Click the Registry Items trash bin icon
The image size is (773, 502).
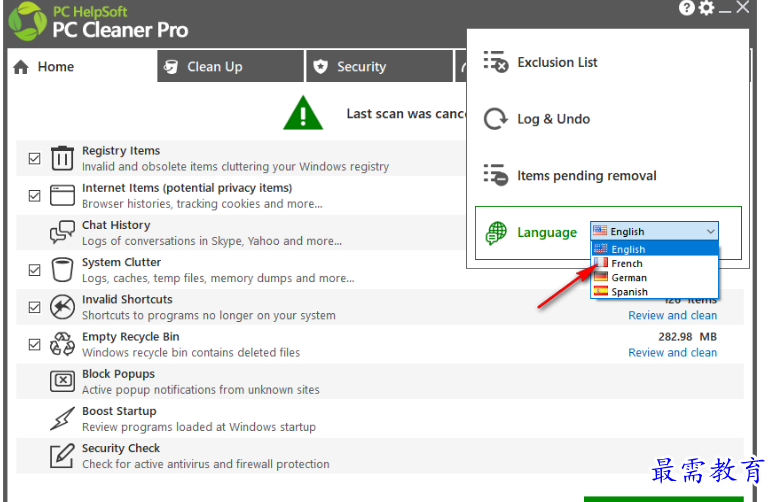tap(62, 158)
